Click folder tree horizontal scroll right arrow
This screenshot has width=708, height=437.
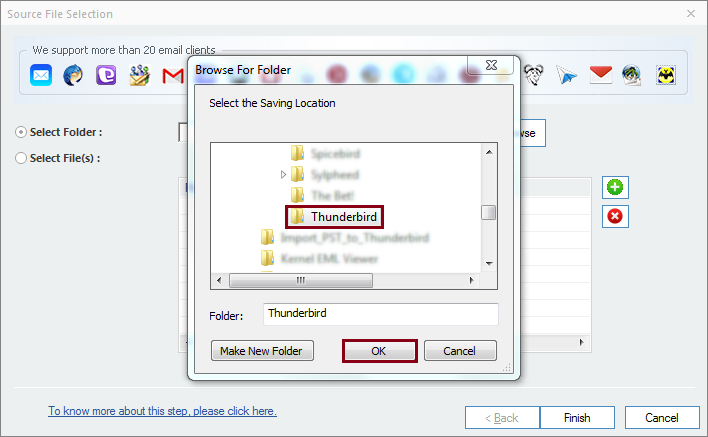point(471,280)
